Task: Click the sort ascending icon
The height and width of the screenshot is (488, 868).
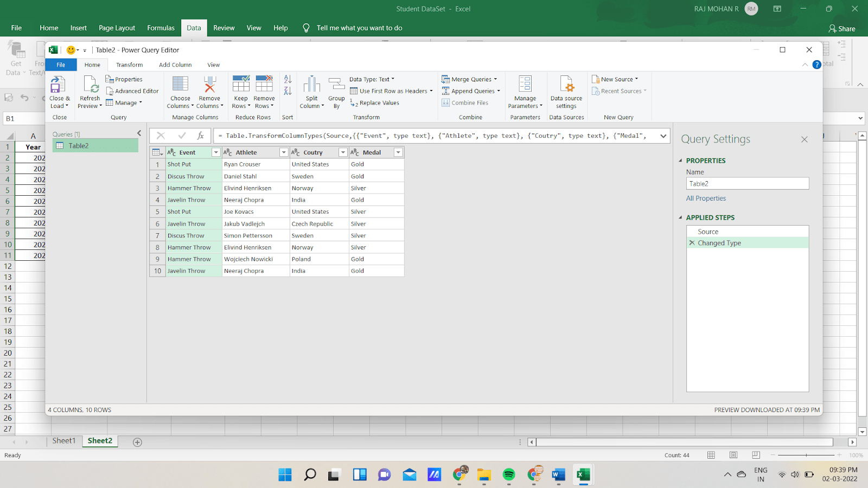Action: tap(287, 79)
